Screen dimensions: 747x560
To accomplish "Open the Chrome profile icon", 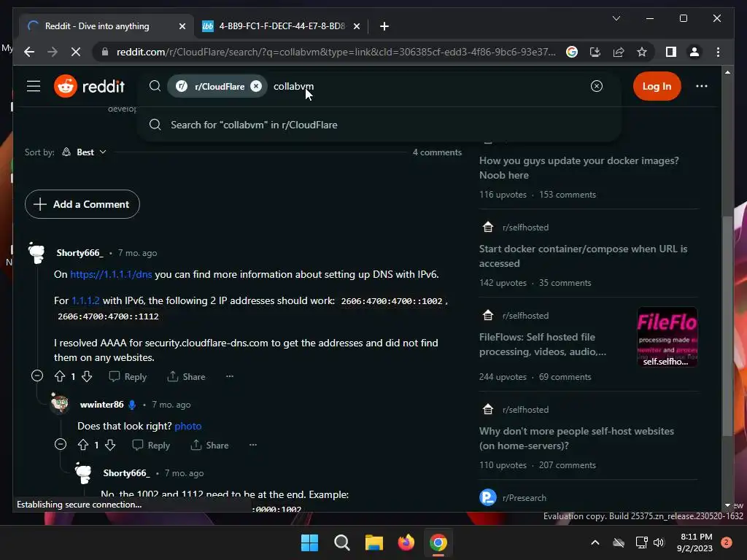I will click(x=694, y=52).
